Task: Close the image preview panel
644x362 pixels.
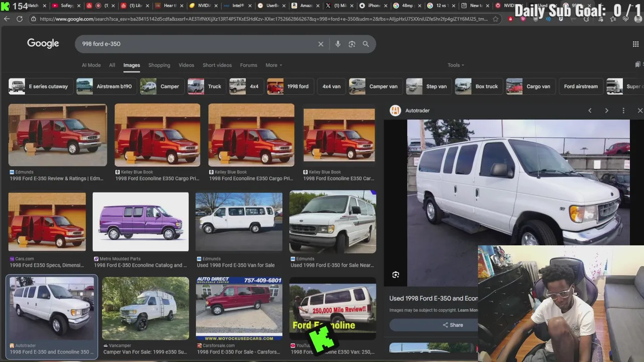Action: click(x=640, y=111)
